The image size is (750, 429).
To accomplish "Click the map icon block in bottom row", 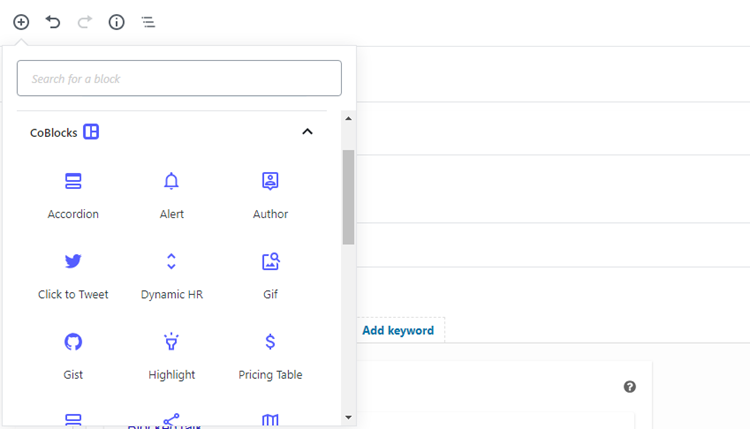I will [x=270, y=420].
